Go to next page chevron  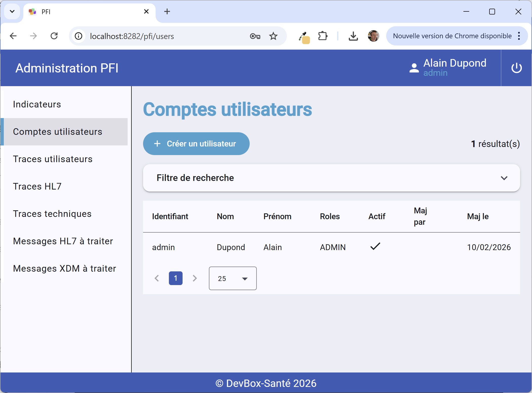[x=194, y=278]
